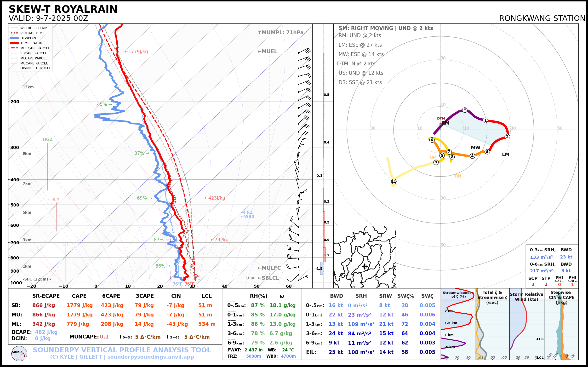Viewport: 588px width, 367px height.
Task: Click the WETBULB TEMP legend entry
Action: point(33,28)
